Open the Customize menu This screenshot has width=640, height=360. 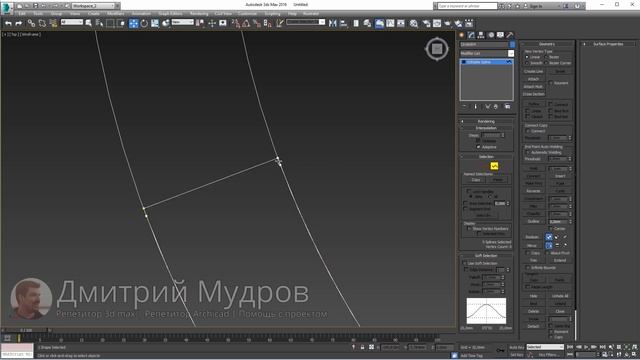(247, 14)
